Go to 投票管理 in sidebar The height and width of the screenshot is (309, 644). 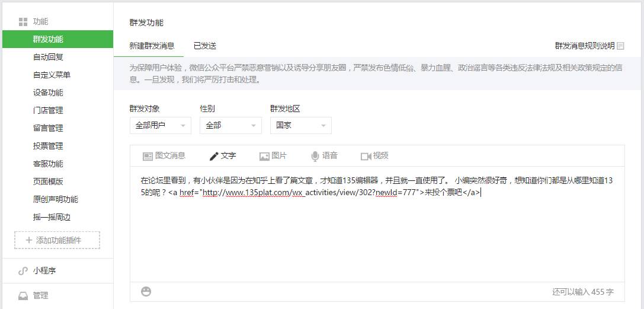tap(48, 146)
